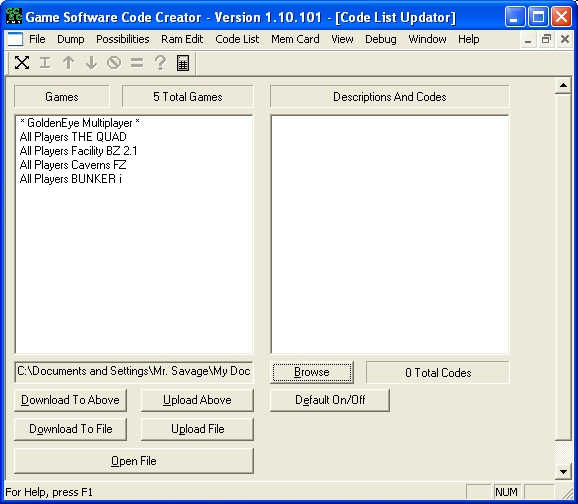The height and width of the screenshot is (504, 578).
Task: Click the crossed-circle toolbar icon
Action: [114, 63]
